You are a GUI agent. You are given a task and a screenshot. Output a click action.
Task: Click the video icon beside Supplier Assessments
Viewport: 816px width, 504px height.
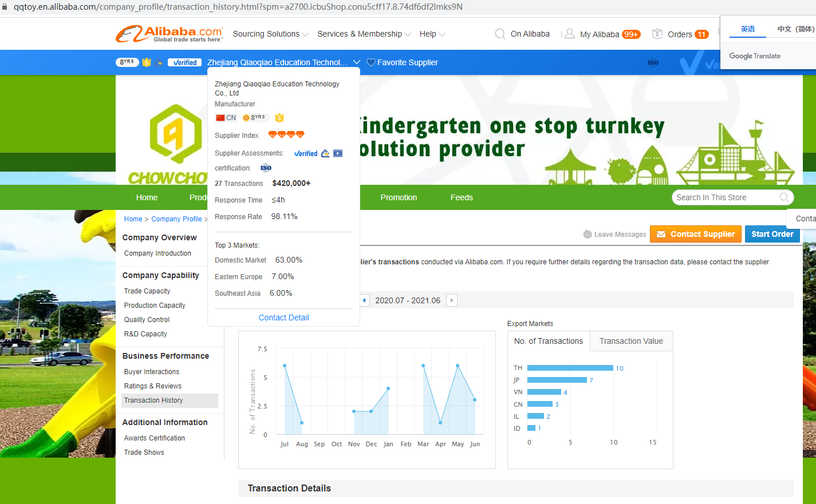pos(338,153)
